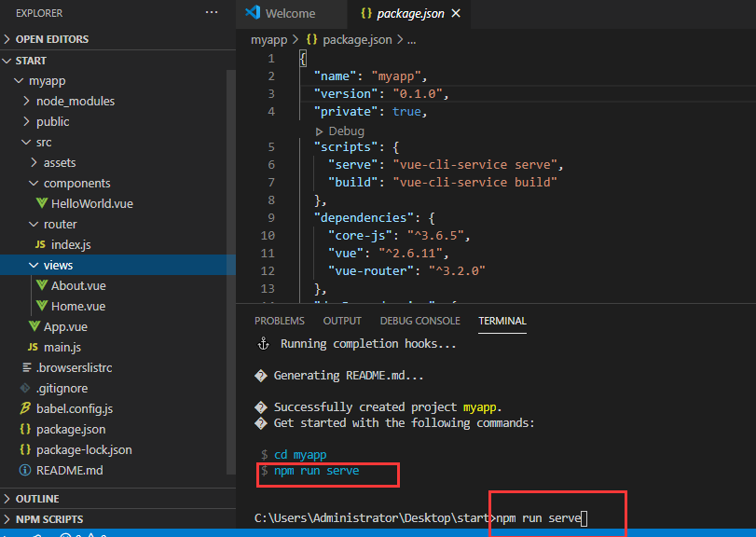
Task: Select the package.json editor tab
Action: [x=410, y=13]
